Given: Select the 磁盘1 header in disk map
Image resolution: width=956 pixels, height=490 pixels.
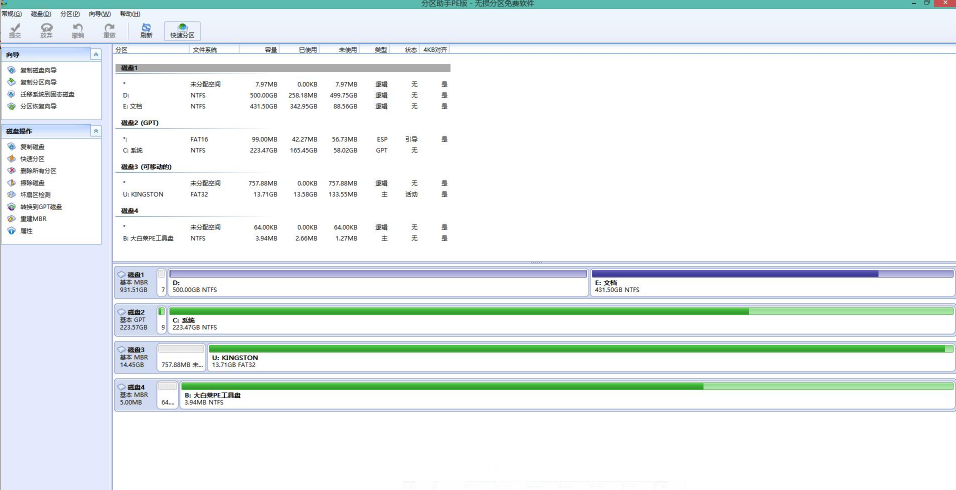Looking at the screenshot, I should pos(132,274).
